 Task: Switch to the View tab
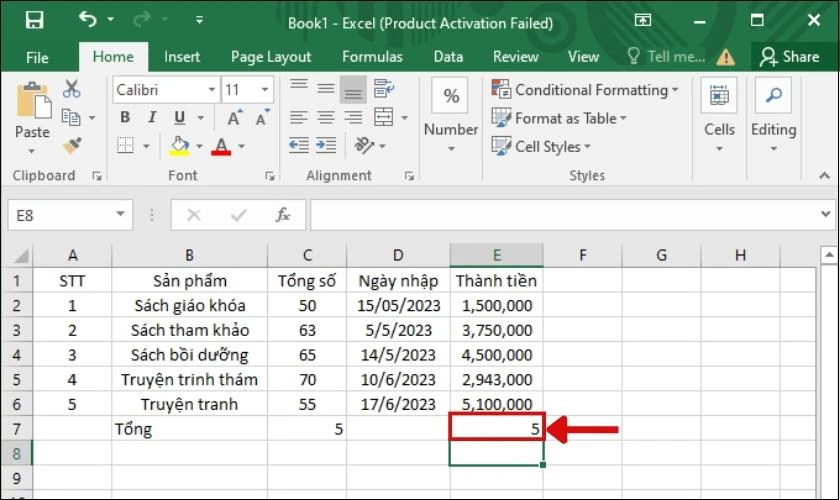click(x=583, y=57)
